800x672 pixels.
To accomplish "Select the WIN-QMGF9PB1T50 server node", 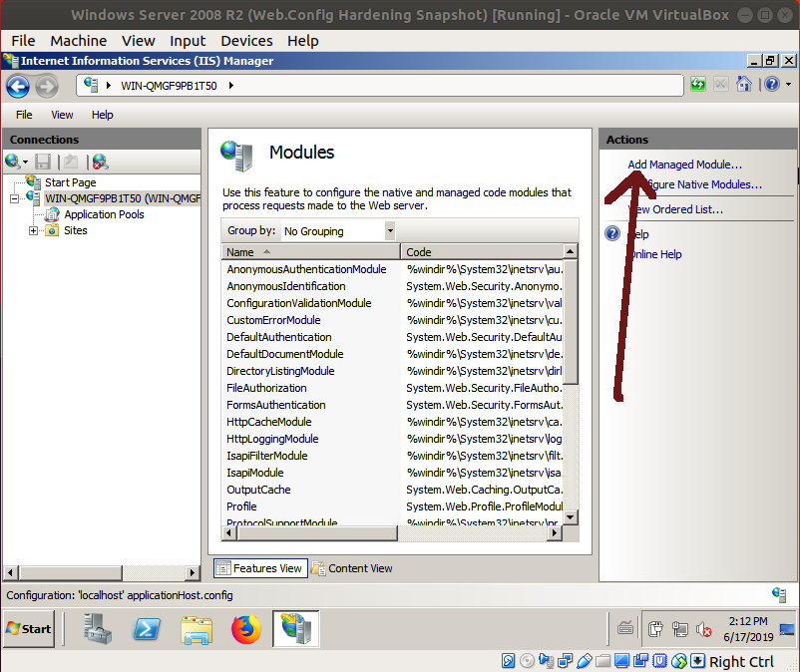I will 123,198.
